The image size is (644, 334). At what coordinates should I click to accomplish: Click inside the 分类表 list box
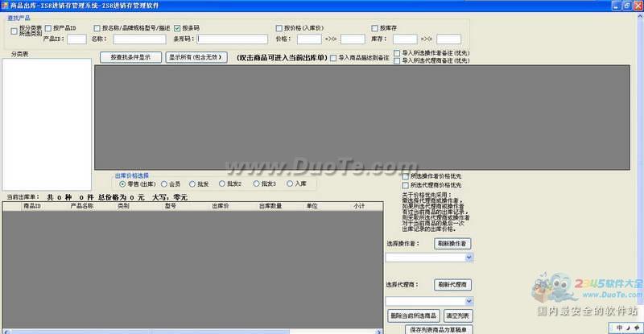pos(47,124)
